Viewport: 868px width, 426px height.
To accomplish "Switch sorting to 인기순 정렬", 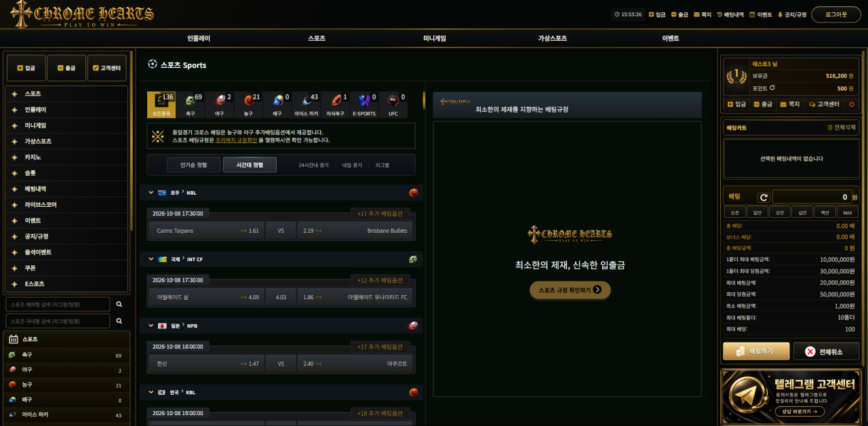I will 193,165.
